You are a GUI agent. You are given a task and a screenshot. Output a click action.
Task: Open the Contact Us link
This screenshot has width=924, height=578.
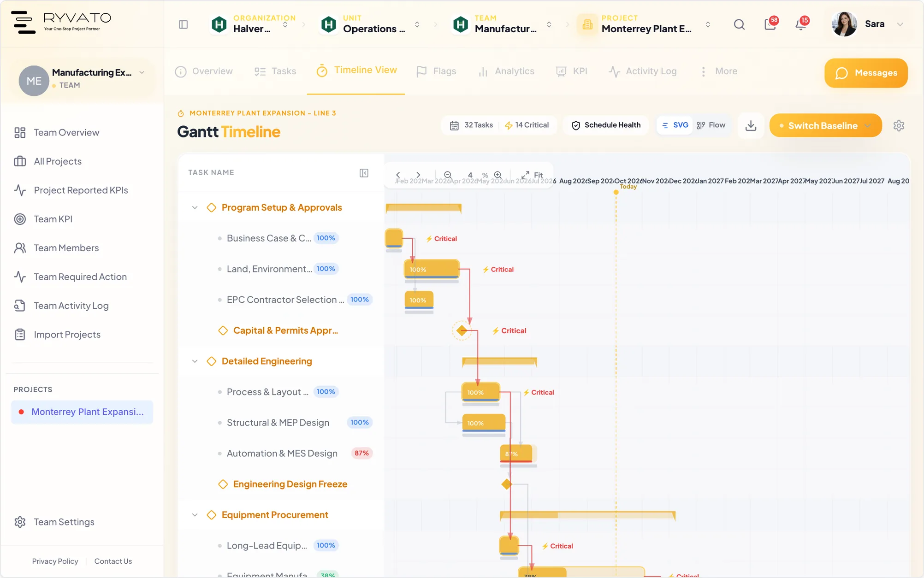point(113,561)
